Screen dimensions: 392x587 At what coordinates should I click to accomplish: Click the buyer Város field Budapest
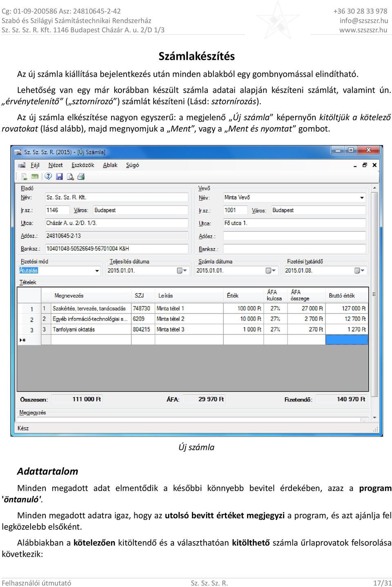318,210
